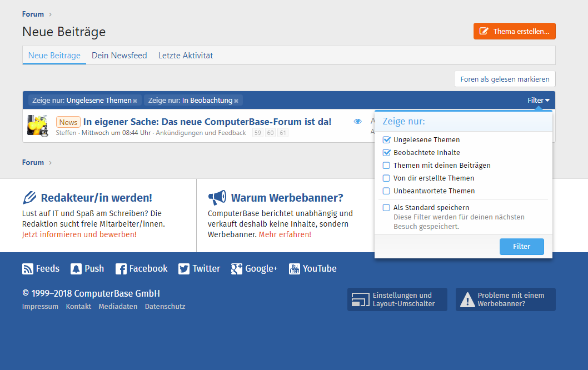Click the layout switcher icon in footer
This screenshot has width=588, height=370.
coord(360,299)
